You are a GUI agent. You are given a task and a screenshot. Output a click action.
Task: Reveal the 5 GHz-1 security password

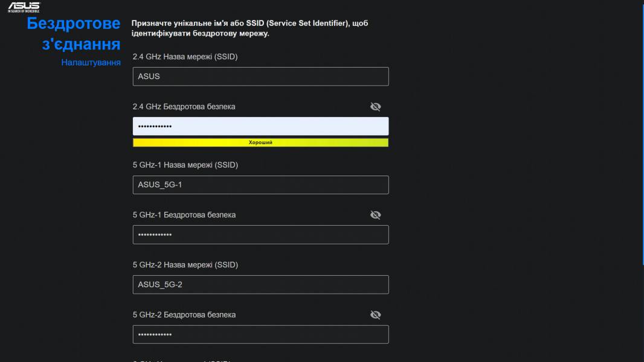(x=375, y=215)
